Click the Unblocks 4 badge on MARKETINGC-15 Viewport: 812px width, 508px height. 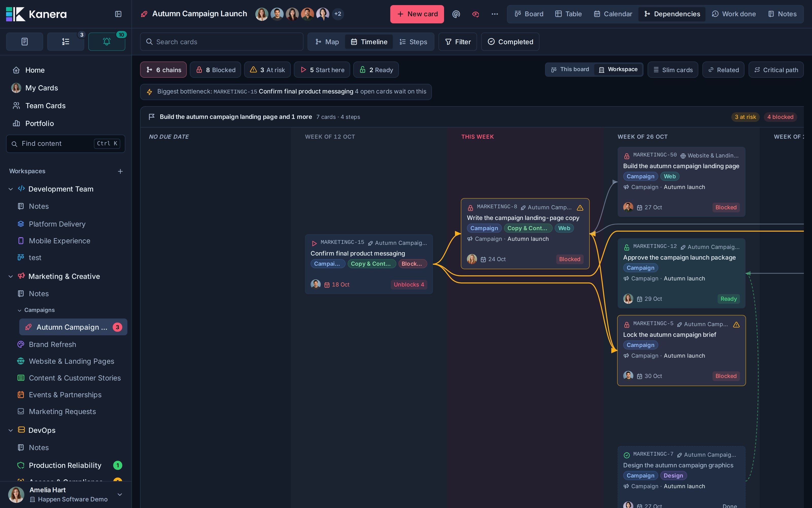point(409,284)
